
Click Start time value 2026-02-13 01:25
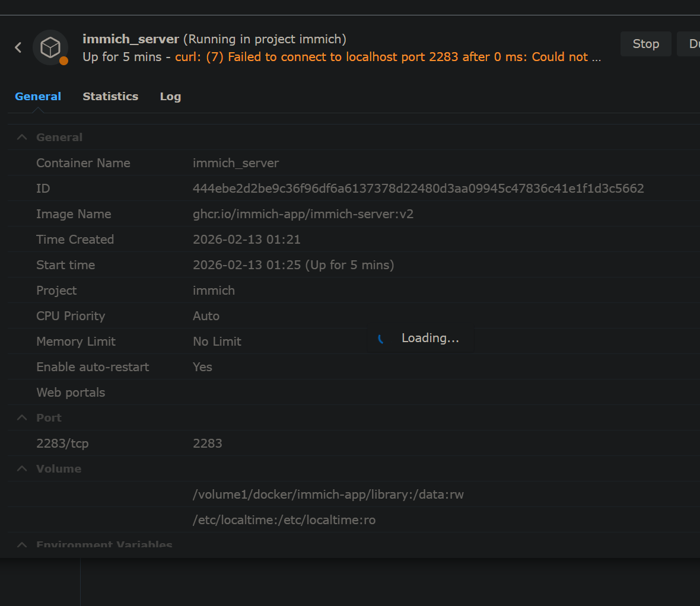tap(293, 264)
